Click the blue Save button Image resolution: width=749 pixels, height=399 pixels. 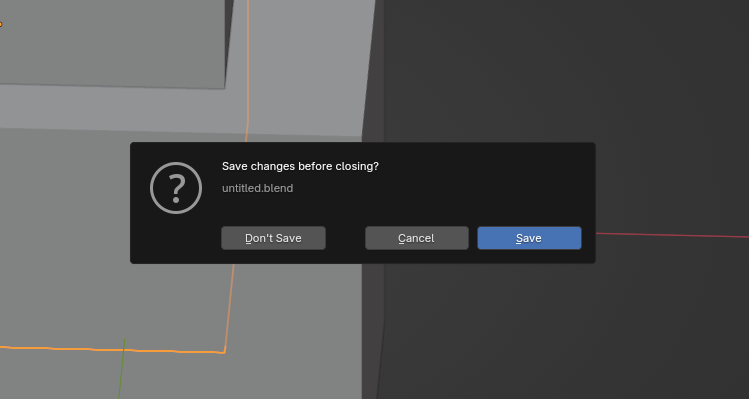(x=529, y=238)
